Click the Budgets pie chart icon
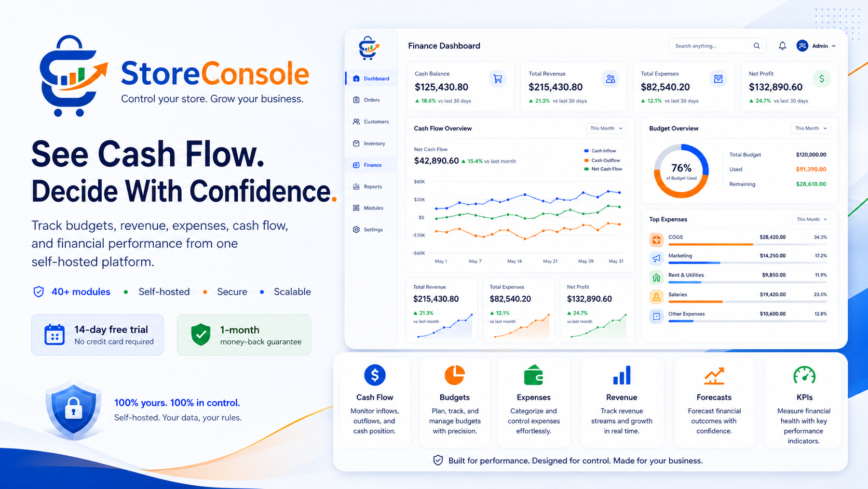 point(455,375)
